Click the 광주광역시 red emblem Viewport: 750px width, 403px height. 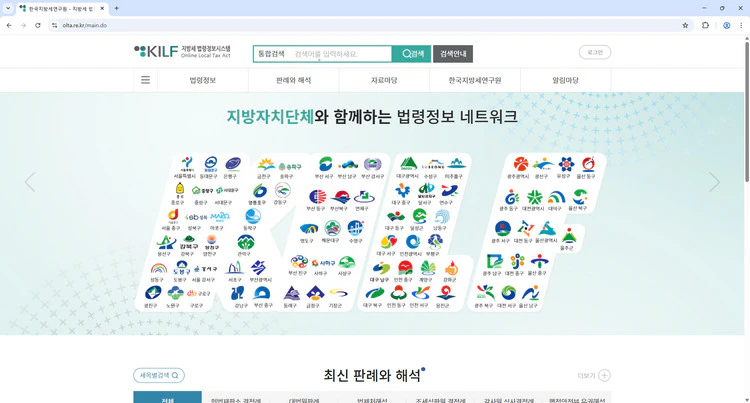pos(521,164)
